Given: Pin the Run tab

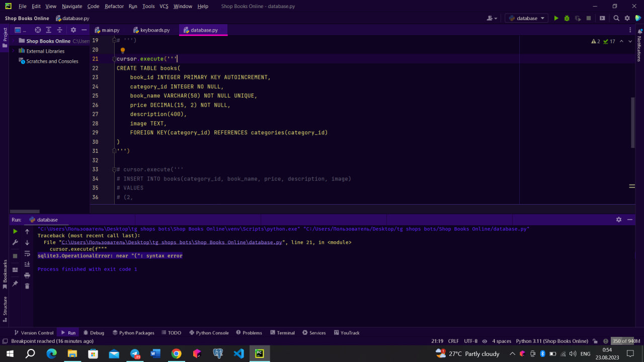Looking at the screenshot, I should coord(15,284).
